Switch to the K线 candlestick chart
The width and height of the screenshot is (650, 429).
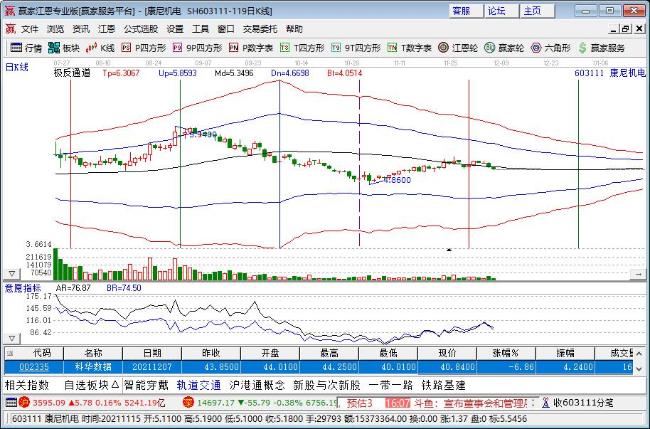[x=100, y=48]
